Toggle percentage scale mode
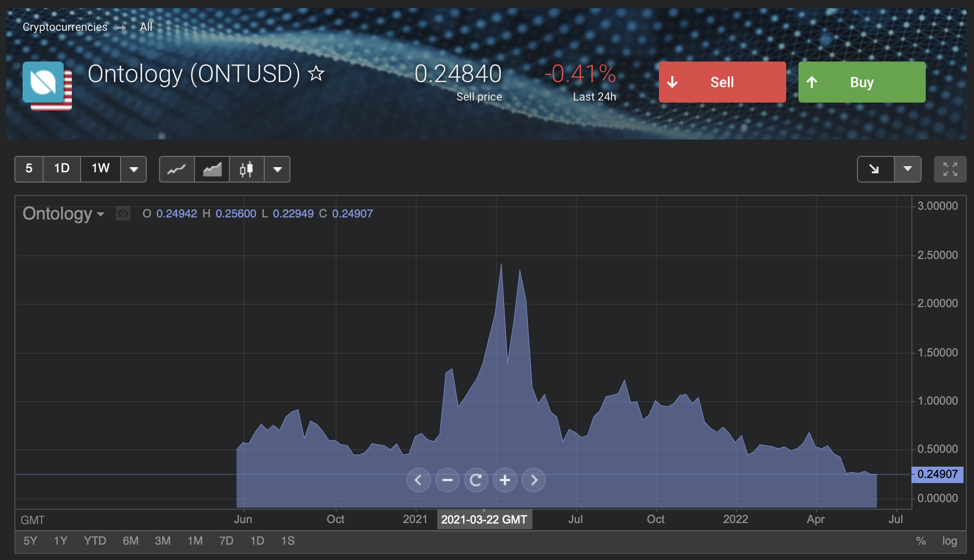974x560 pixels. point(921,541)
